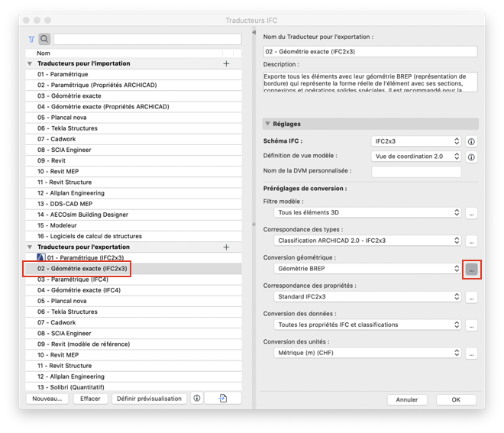
Task: Select import translator 10 - Revit MEP
Action: 134,172
